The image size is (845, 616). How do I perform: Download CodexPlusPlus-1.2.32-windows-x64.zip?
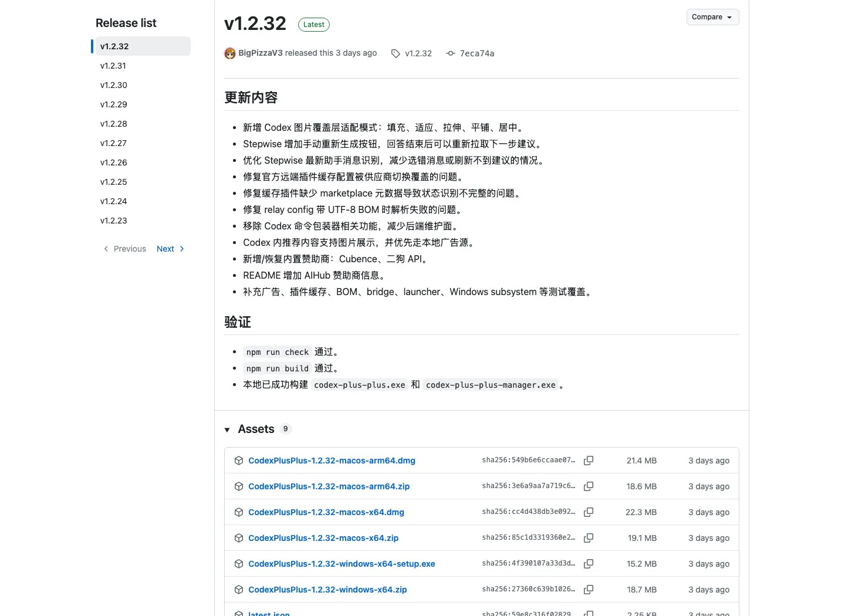[327, 590]
